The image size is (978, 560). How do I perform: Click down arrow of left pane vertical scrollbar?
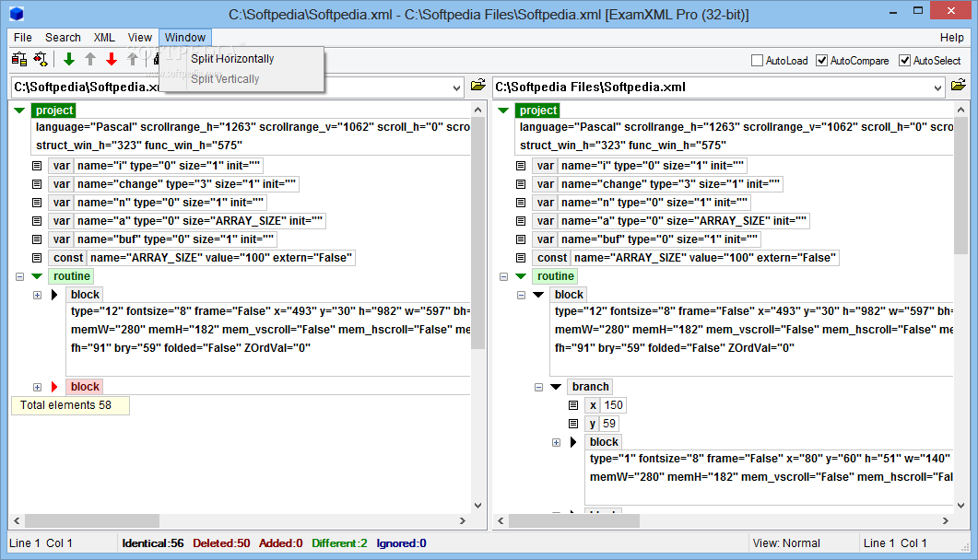pos(477,505)
